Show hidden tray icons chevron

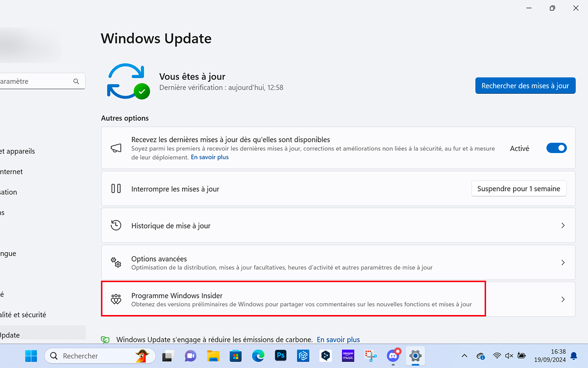pyautogui.click(x=465, y=356)
